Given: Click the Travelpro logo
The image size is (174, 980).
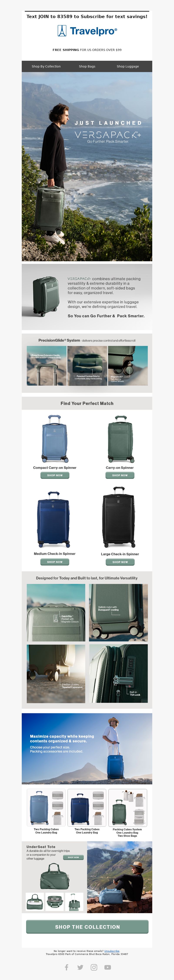Looking at the screenshot, I should click(x=87, y=31).
